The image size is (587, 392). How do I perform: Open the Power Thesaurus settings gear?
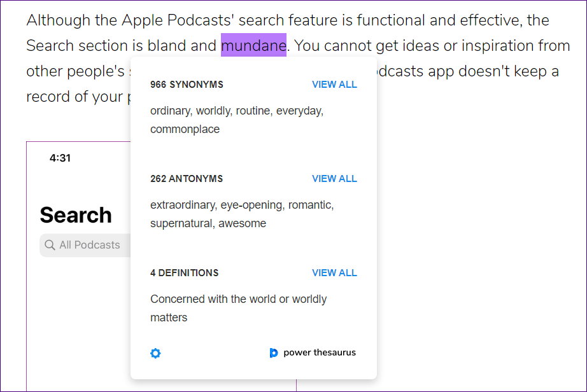[155, 353]
